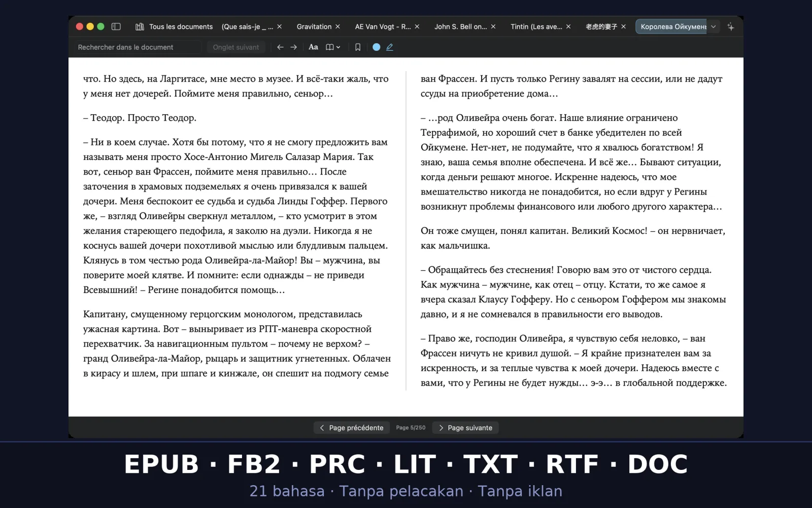
Task: Go to Page précédente
Action: (352, 428)
